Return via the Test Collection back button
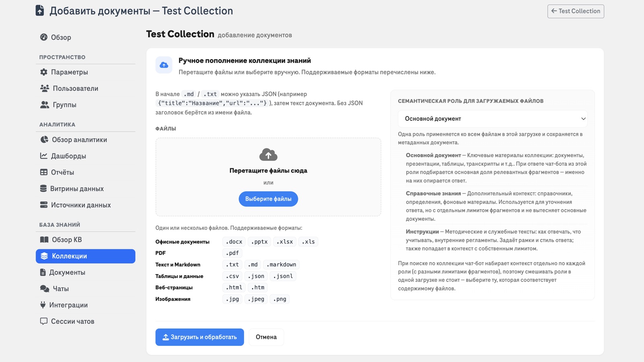Image resolution: width=644 pixels, height=362 pixels. pyautogui.click(x=576, y=11)
